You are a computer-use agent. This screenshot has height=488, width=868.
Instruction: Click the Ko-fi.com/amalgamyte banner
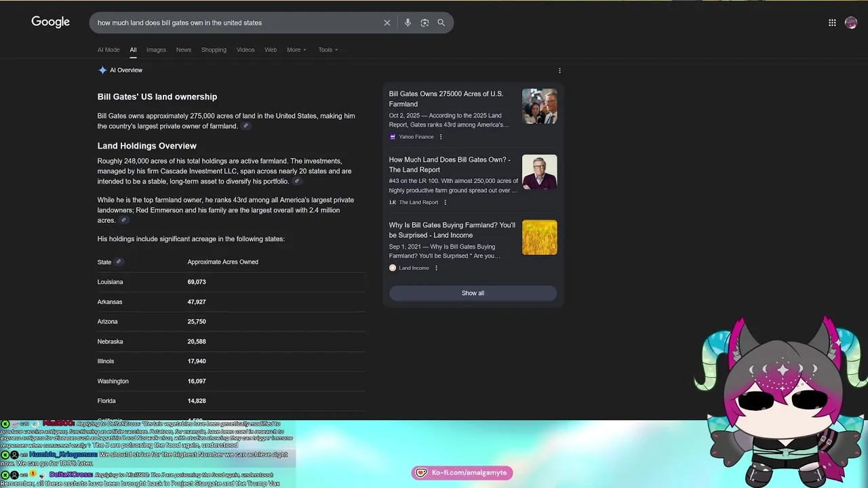pos(462,472)
